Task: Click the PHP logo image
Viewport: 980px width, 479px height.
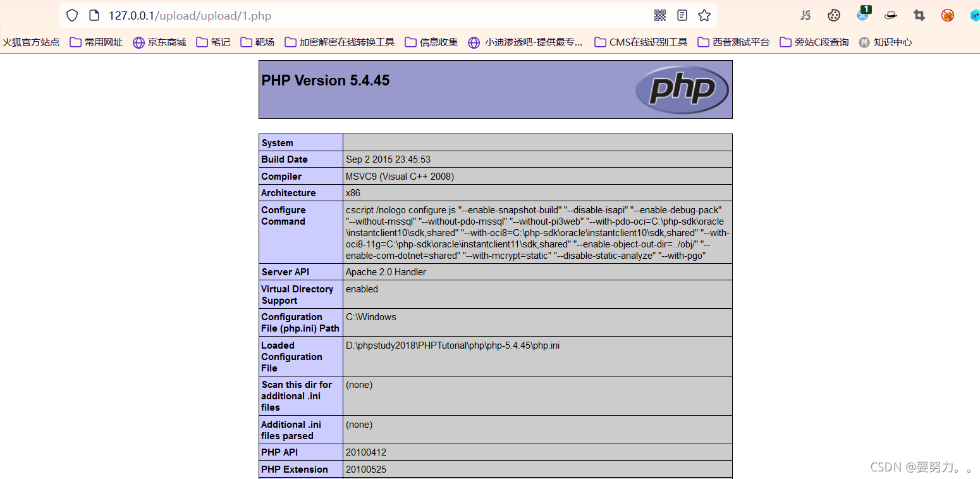Action: coord(682,90)
